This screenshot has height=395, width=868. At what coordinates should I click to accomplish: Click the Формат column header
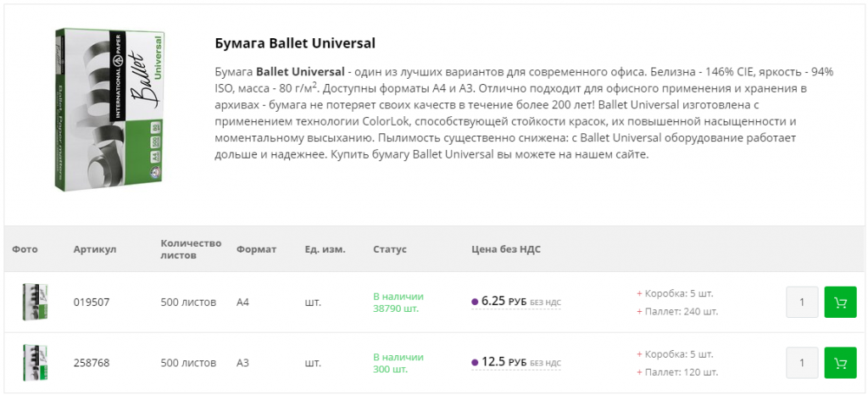[257, 249]
